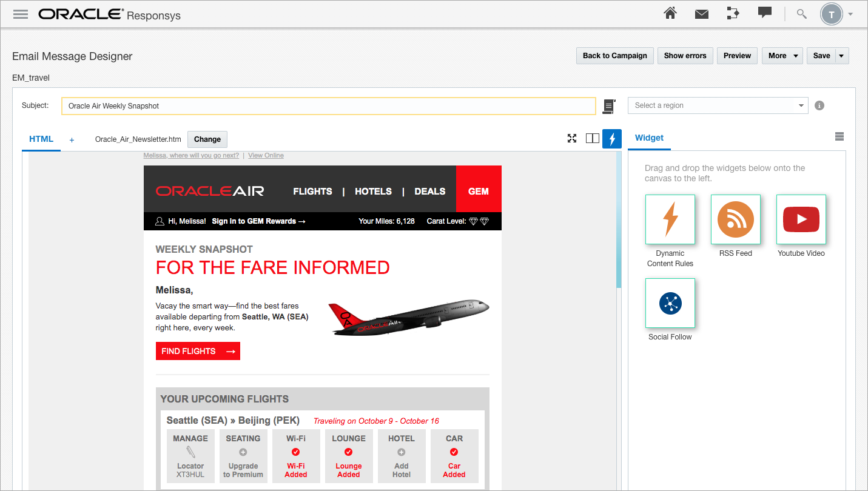Click the 'Oracle_Air_Newsletter.htm' file name
The height and width of the screenshot is (491, 868).
(138, 139)
